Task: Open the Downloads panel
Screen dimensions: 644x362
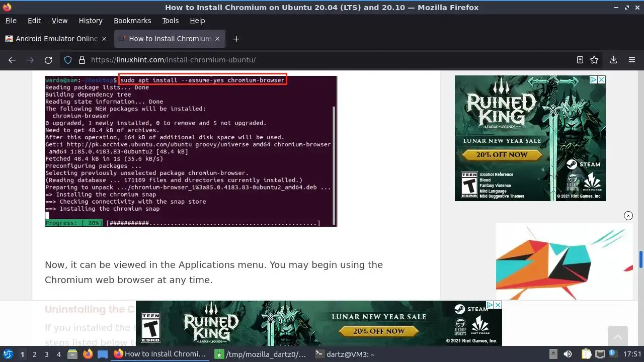Action: (x=613, y=60)
